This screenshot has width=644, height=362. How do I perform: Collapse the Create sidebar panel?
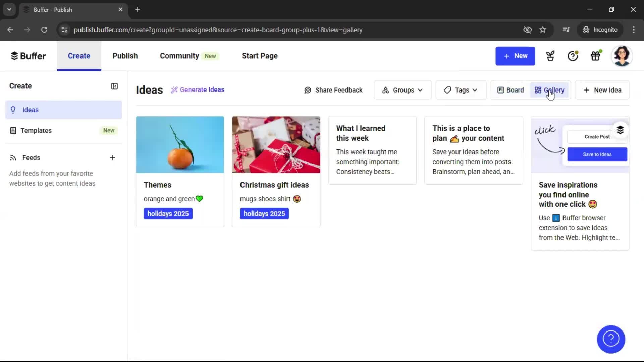114,86
